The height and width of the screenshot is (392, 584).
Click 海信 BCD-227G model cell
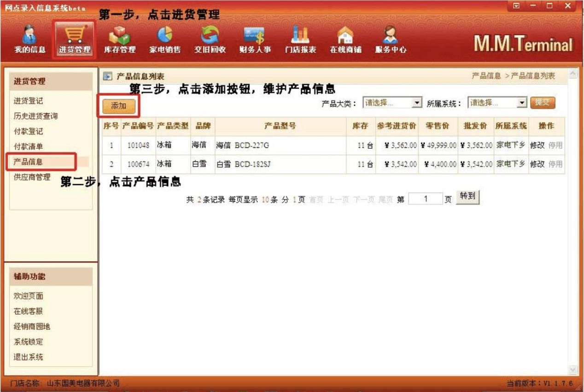point(280,146)
